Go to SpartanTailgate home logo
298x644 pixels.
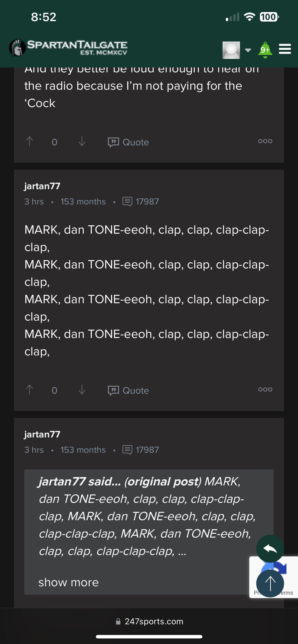[68, 48]
